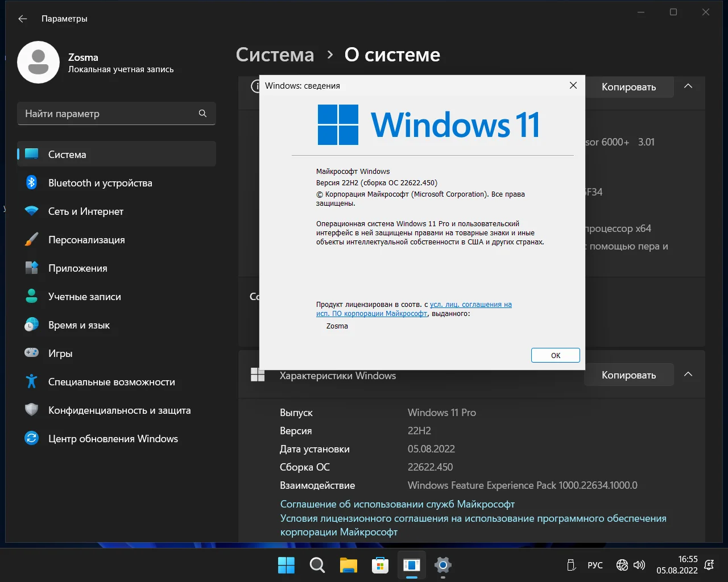
Task: Select Accounts in the sidebar
Action: (x=84, y=297)
